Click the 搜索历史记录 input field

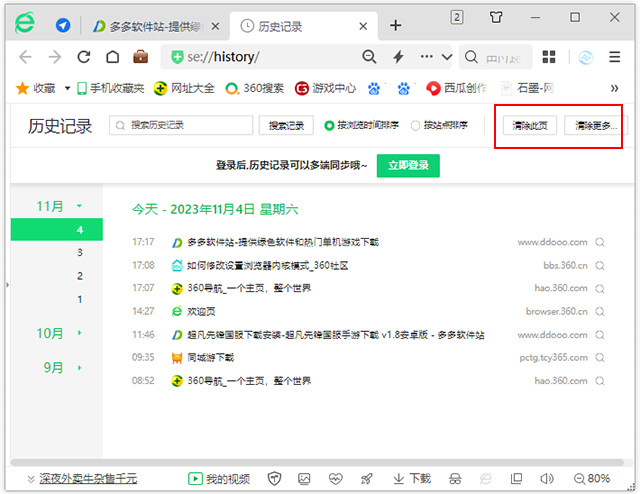pos(181,125)
